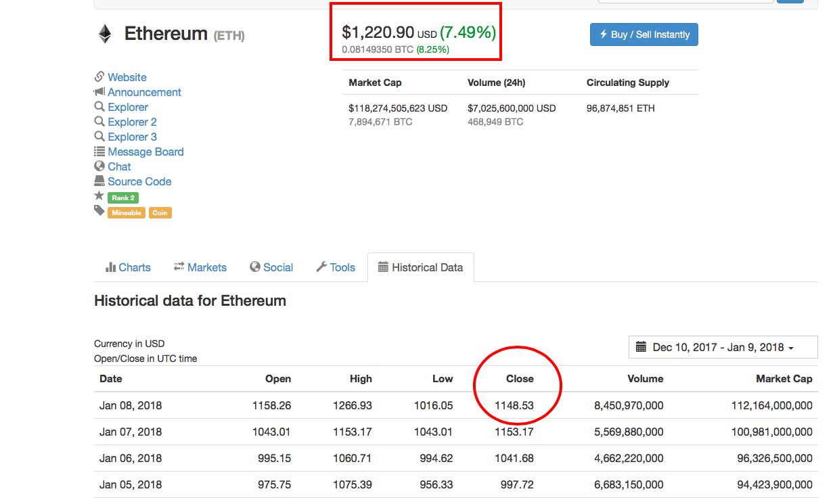Click the globe icon beside Chat
835x504 pixels.
(99, 166)
